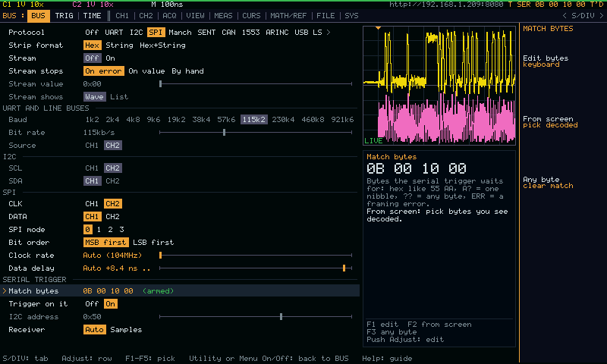Click the C2 1V 10x channel indicator

pyautogui.click(x=93, y=5)
